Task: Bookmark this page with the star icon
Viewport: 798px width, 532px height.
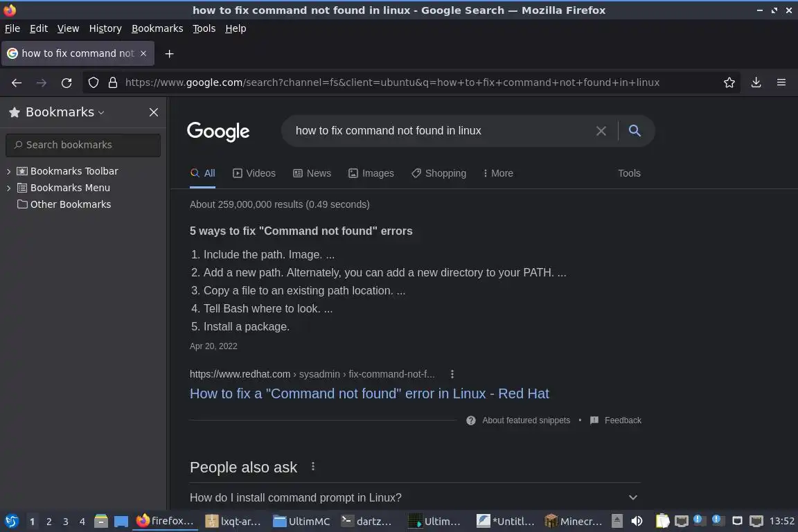Action: point(729,82)
